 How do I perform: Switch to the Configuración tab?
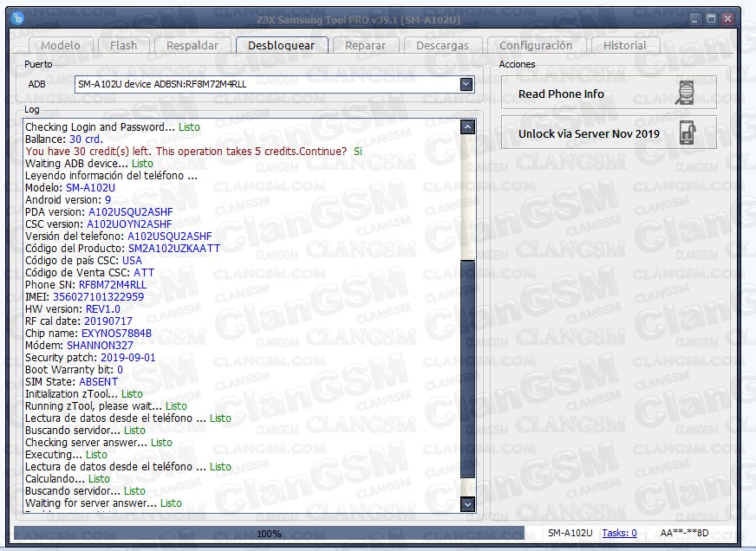(536, 45)
